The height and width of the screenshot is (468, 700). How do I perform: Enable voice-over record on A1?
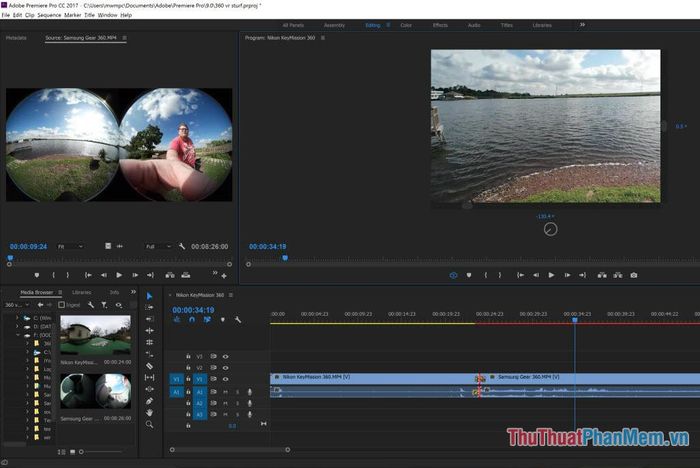coord(250,392)
